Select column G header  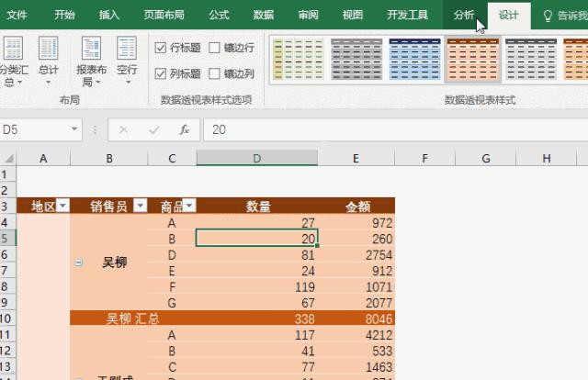(486, 159)
